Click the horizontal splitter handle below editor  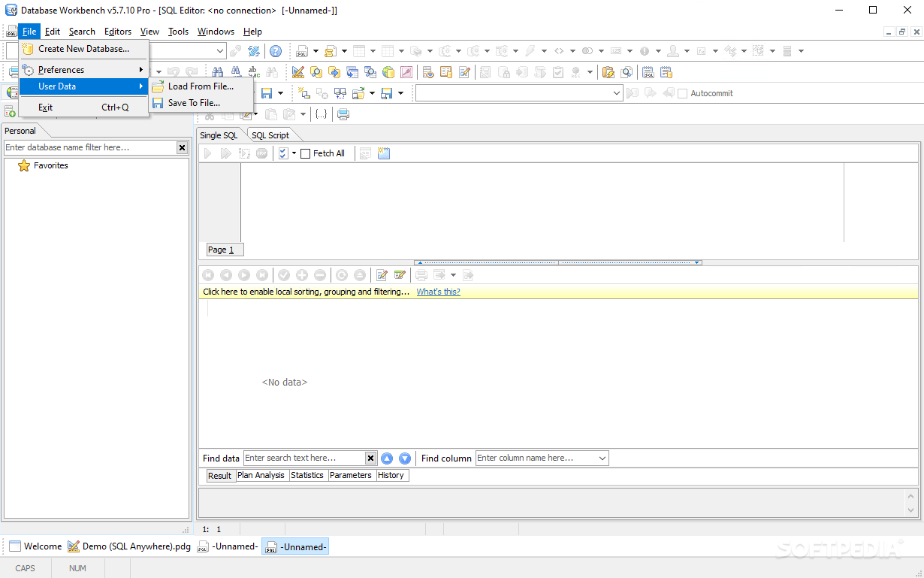tap(558, 262)
